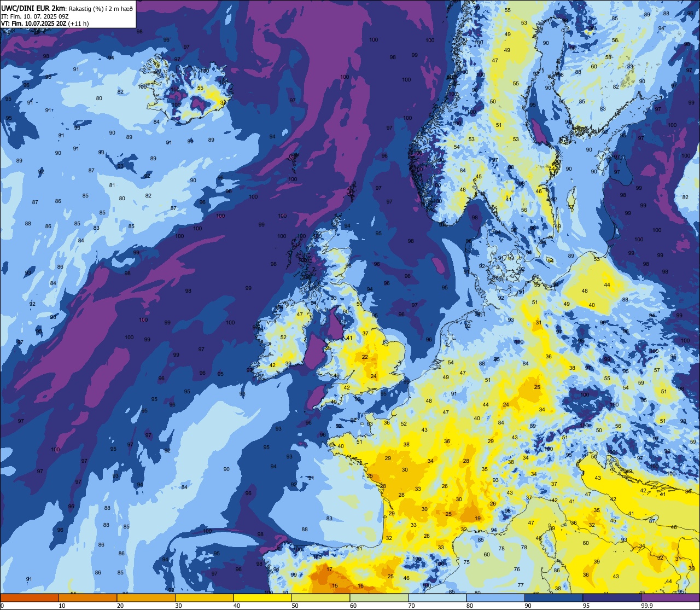700x610 pixels.
Task: Click the '75' humidity value over the Mediterranean
Action: 466,562
